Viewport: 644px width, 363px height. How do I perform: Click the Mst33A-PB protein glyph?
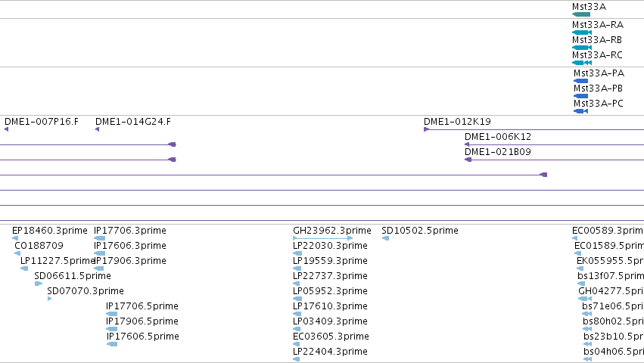coord(580,96)
